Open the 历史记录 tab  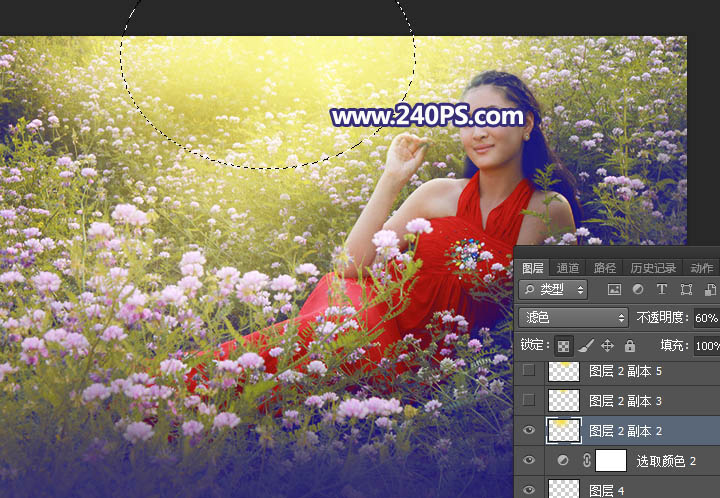tap(652, 268)
